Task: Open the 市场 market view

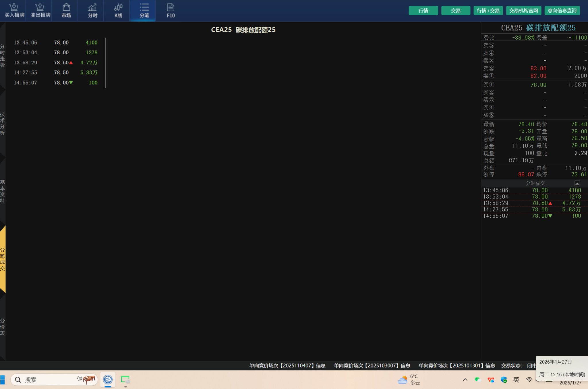Action: pos(66,11)
